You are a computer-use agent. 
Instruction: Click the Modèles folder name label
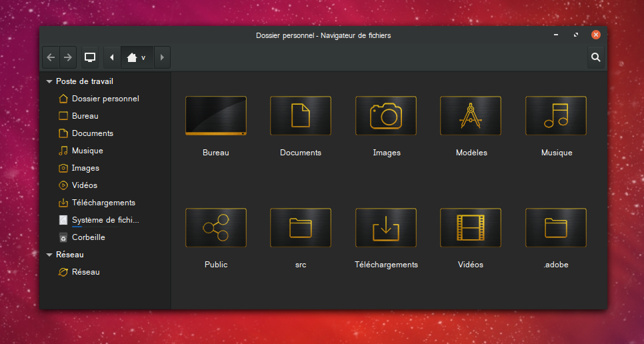tap(471, 153)
